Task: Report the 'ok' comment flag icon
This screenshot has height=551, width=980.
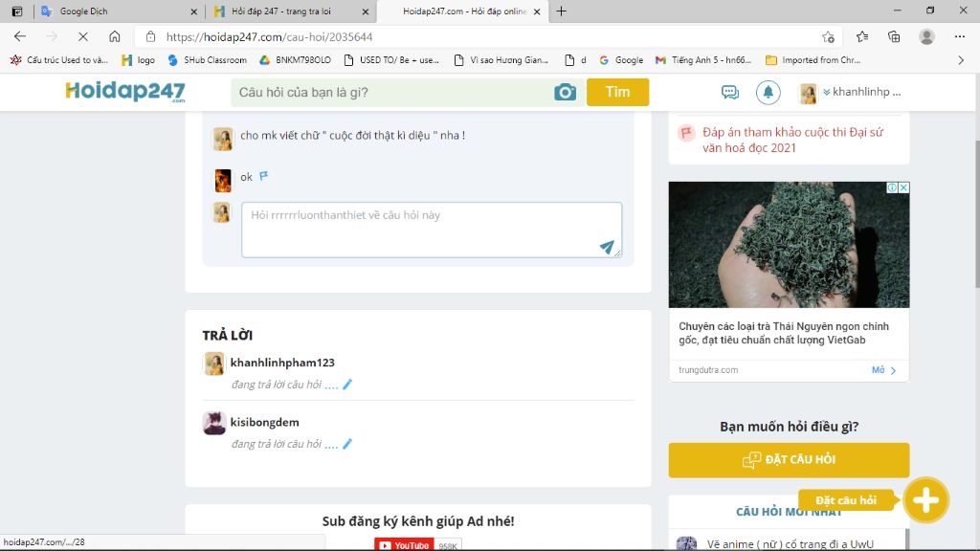Action: pyautogui.click(x=264, y=176)
